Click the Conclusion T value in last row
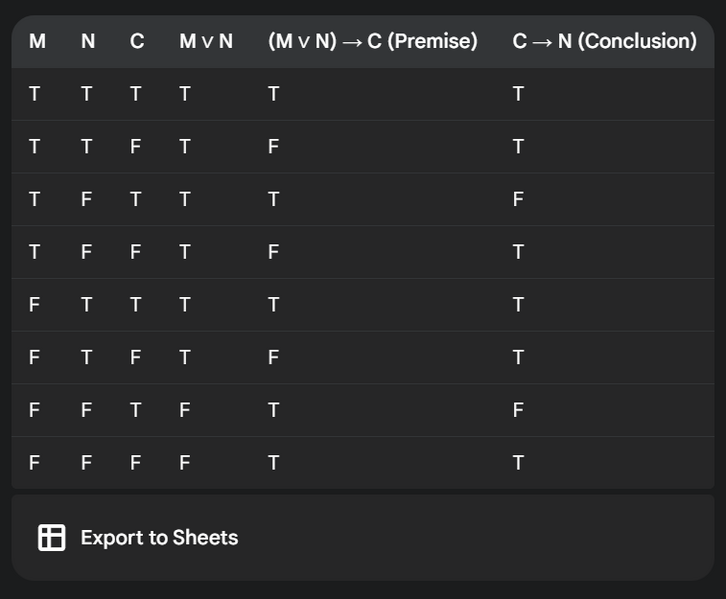 click(x=518, y=463)
